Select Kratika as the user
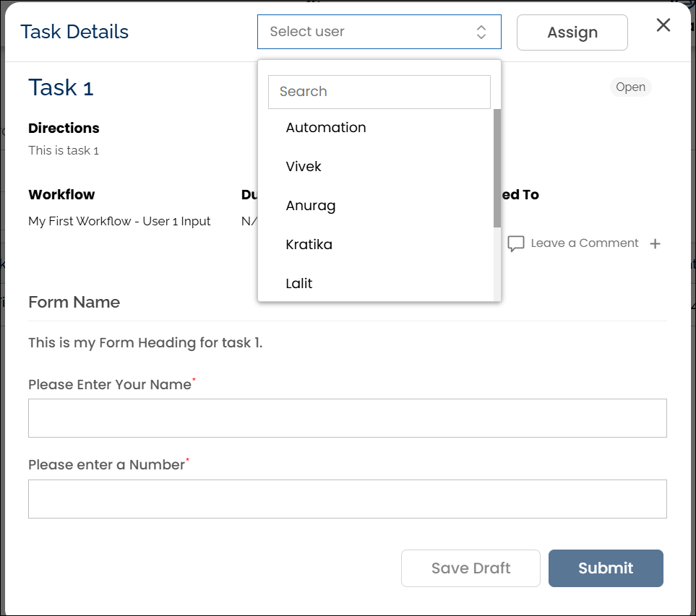This screenshot has height=616, width=696. (309, 245)
